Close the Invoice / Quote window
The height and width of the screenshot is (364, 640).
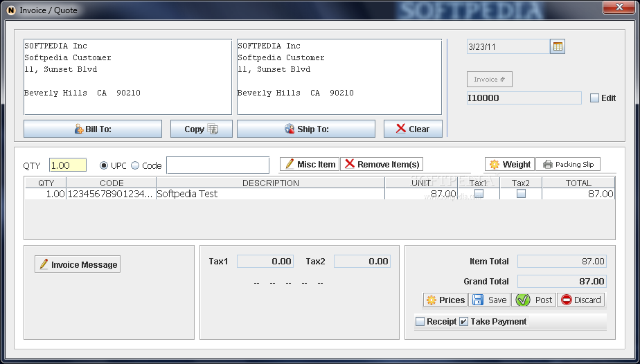(x=619, y=7)
